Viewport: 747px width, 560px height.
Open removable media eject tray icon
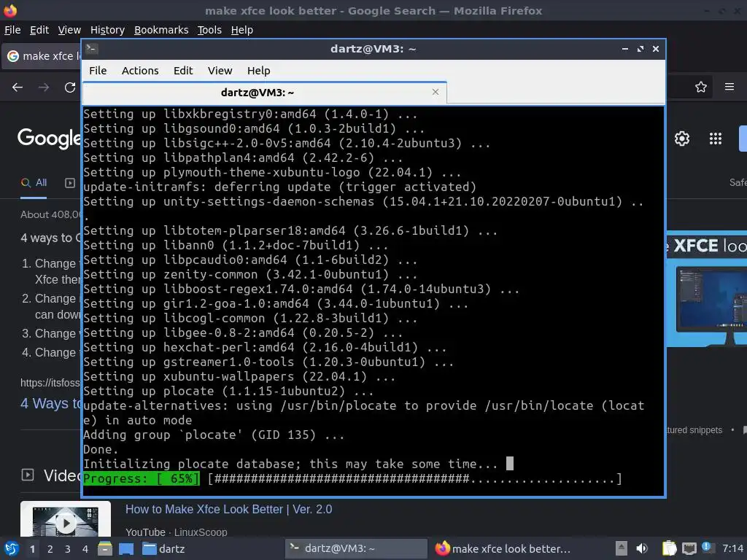(x=622, y=548)
